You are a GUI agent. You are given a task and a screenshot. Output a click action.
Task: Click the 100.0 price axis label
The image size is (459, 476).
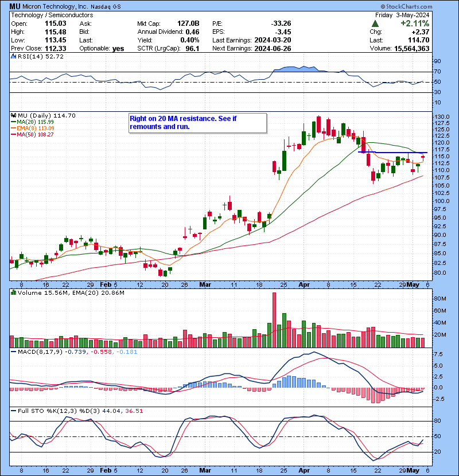[442, 201]
